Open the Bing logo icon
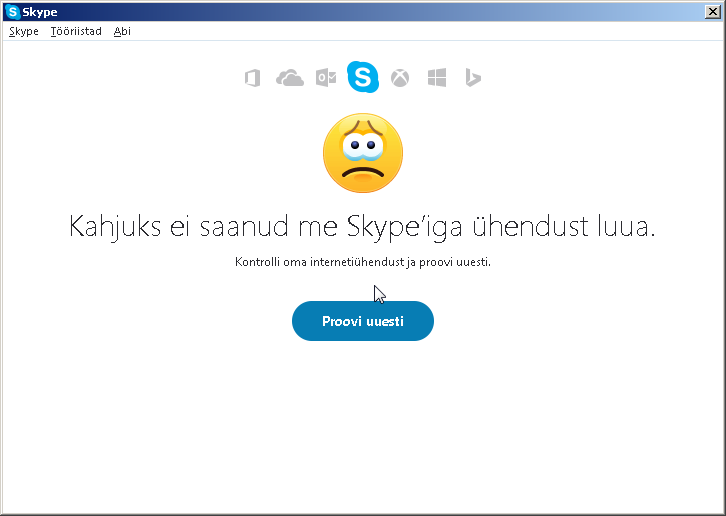The height and width of the screenshot is (516, 726). coord(473,77)
